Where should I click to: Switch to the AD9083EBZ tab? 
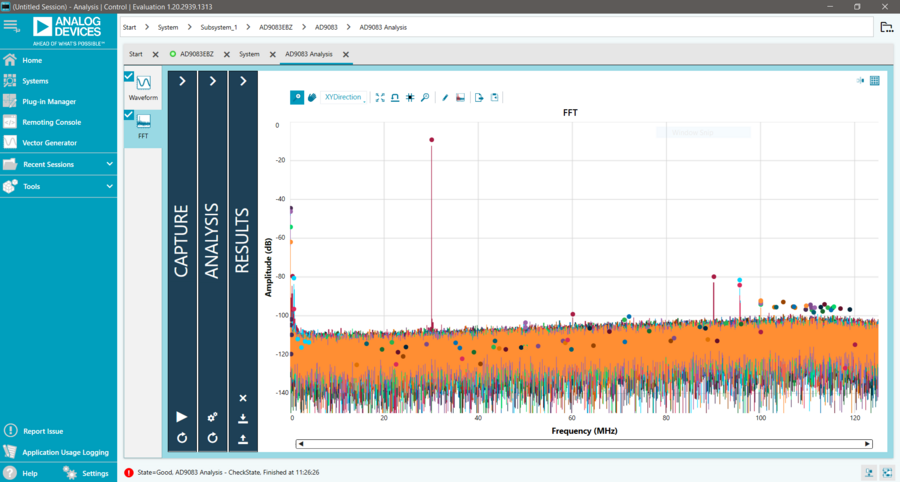197,54
